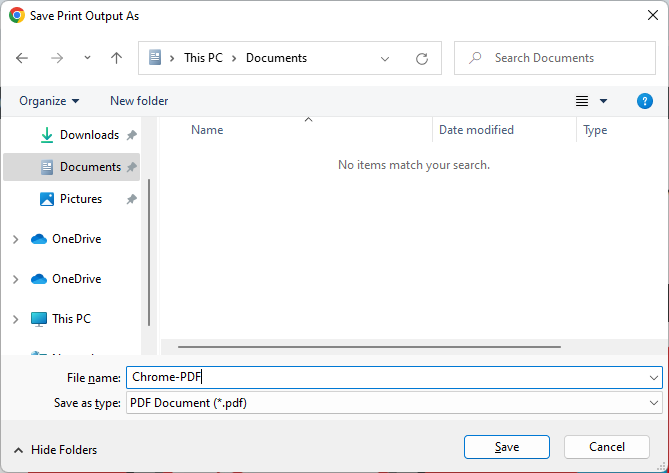This screenshot has width=669, height=473.
Task: Open the Organize menu
Action: click(49, 101)
